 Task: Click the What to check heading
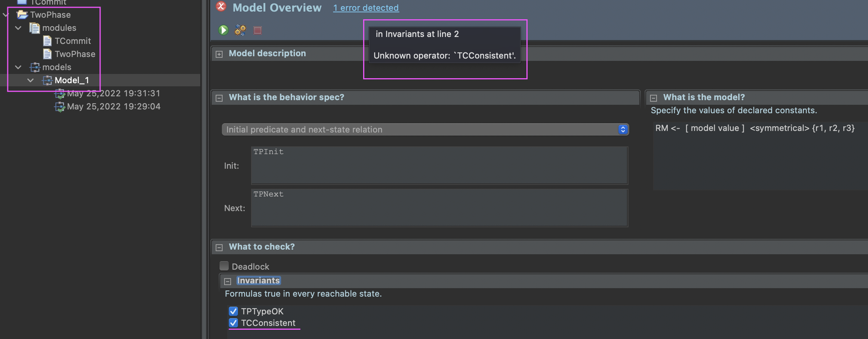262,247
